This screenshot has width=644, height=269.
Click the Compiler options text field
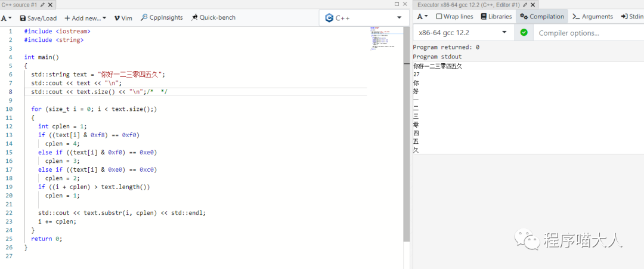point(587,33)
